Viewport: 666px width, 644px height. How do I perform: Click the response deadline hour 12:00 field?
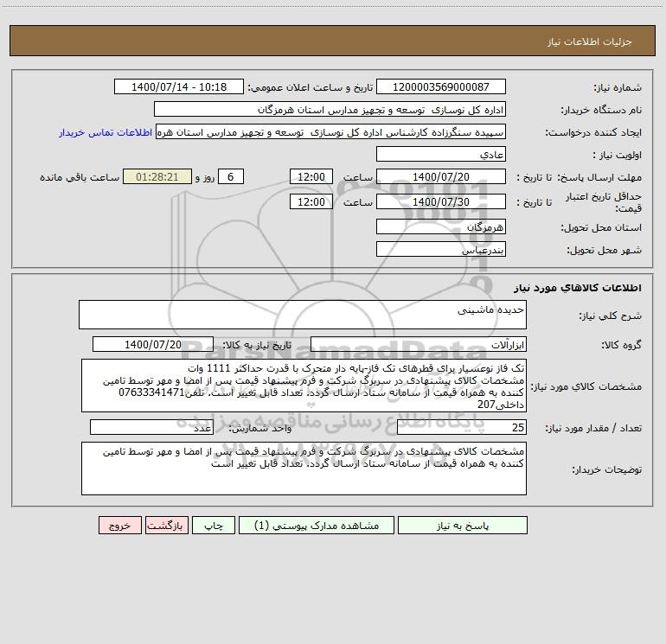311,176
